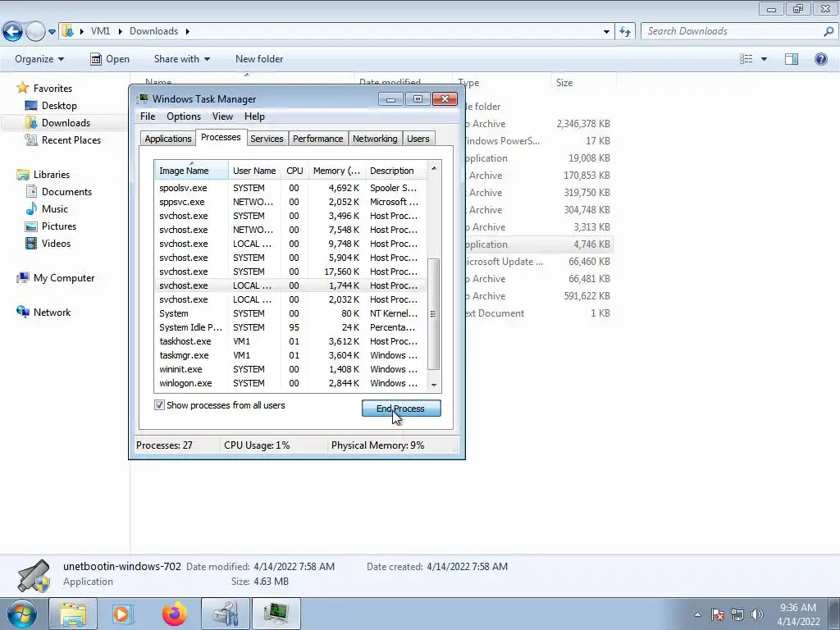Select My Computer in navigation pane
Image resolution: width=840 pixels, height=630 pixels.
tap(64, 278)
